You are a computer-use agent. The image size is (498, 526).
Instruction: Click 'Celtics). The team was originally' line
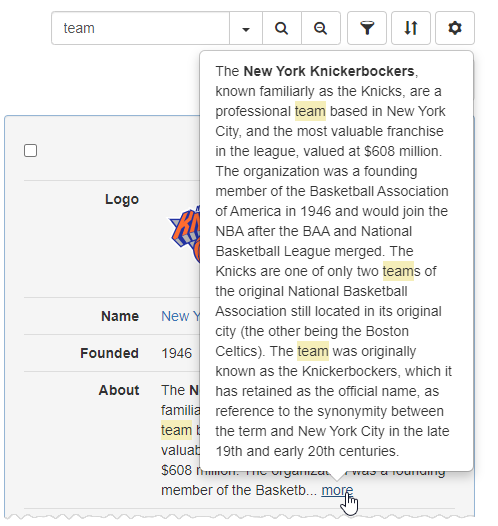pos(316,351)
